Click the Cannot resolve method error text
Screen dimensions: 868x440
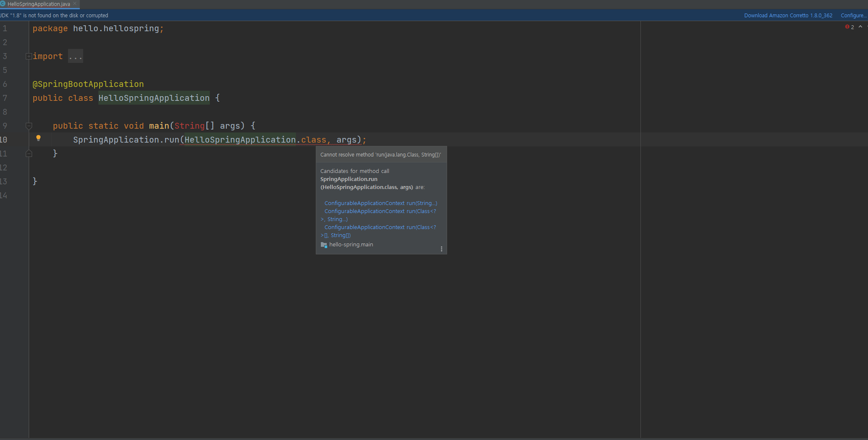[381, 155]
